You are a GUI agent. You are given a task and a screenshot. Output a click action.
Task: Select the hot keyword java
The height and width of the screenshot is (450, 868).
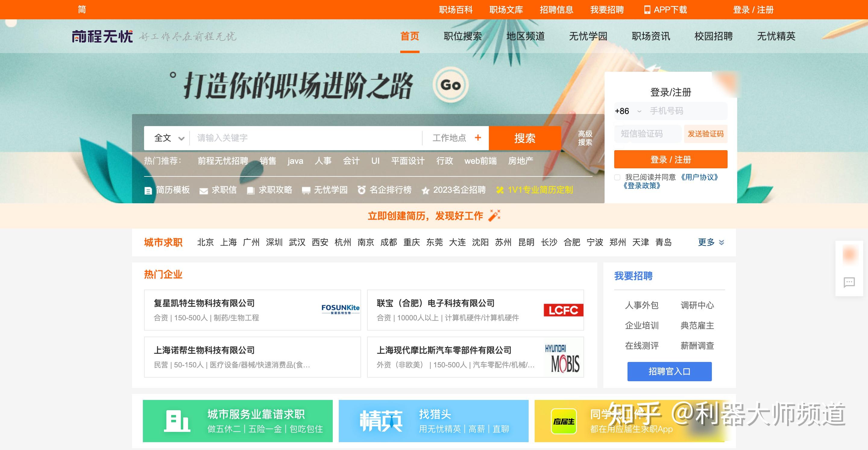click(x=295, y=161)
